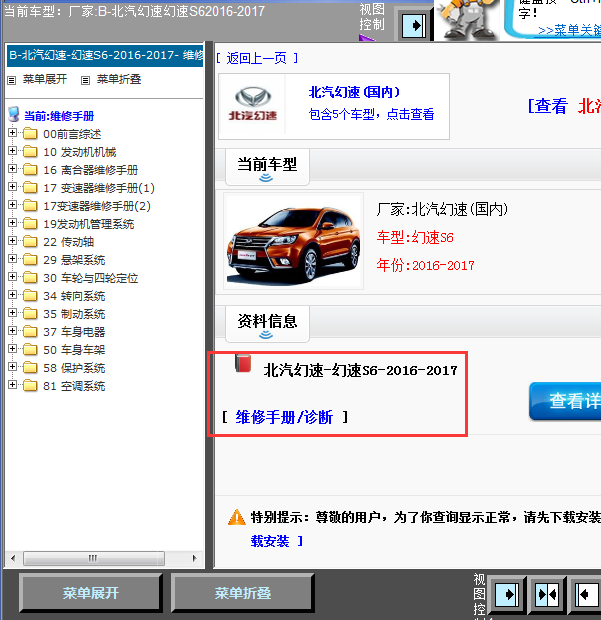The width and height of the screenshot is (601, 620).
Task: Click the 当前车型 chevron icon
Action: pyautogui.click(x=266, y=178)
